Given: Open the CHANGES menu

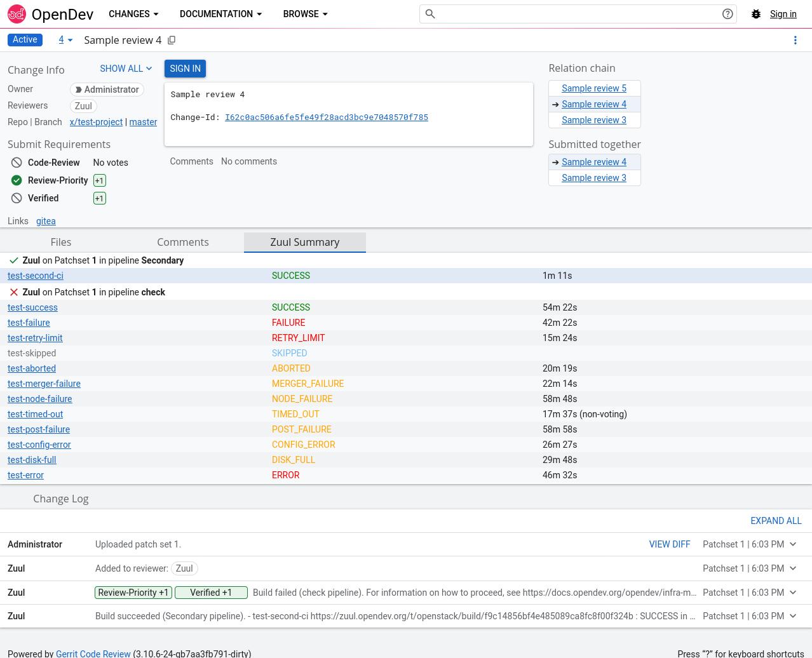Looking at the screenshot, I should 133,14.
